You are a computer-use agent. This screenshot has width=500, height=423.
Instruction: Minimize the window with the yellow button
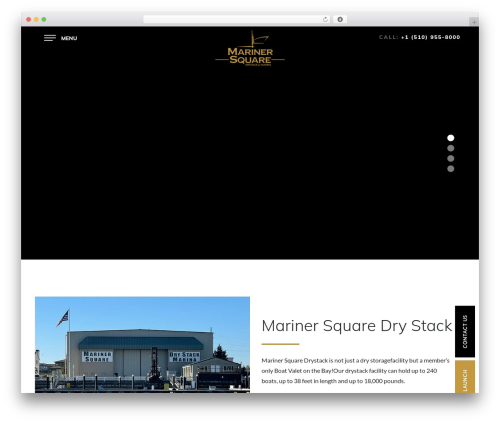click(x=36, y=19)
